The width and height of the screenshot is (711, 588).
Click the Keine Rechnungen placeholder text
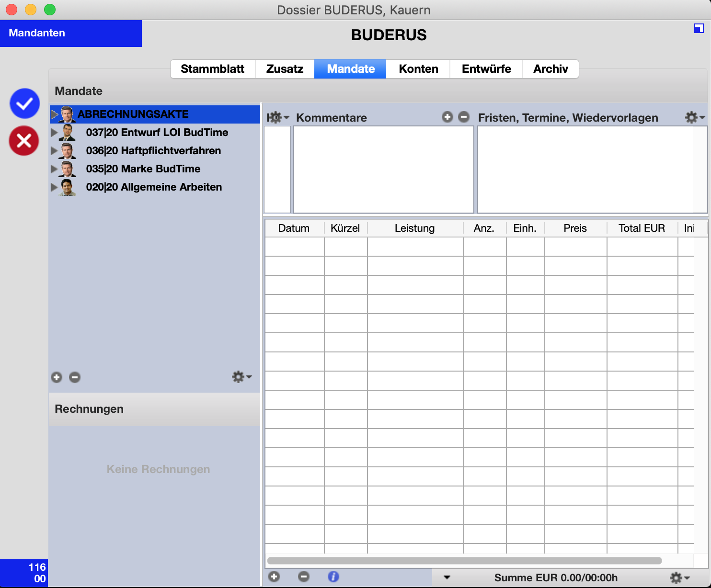coord(158,469)
